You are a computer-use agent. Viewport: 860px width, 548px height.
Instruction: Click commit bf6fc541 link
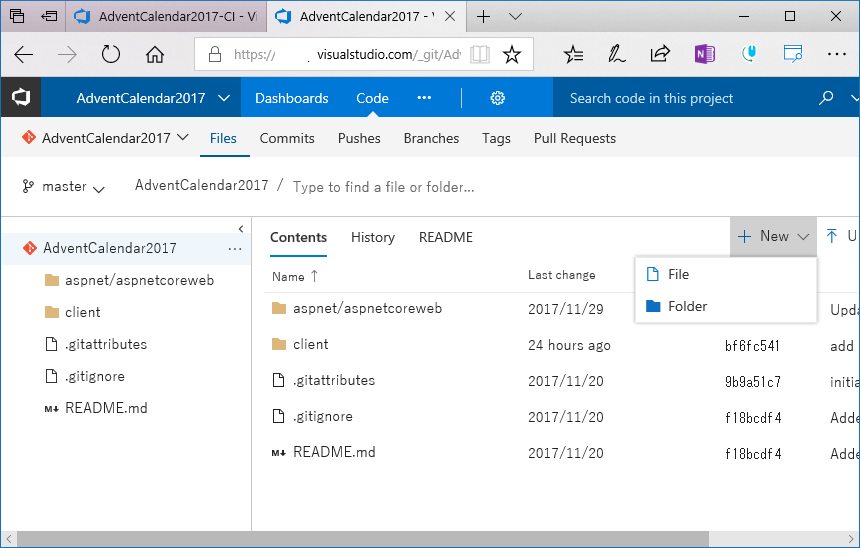click(752, 346)
